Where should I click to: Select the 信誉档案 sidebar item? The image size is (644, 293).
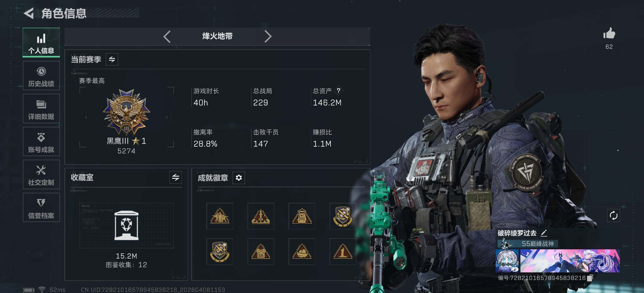pyautogui.click(x=41, y=208)
